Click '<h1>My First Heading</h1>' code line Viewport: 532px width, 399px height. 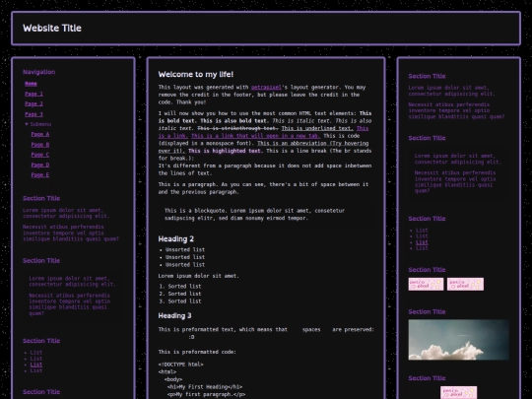(205, 387)
